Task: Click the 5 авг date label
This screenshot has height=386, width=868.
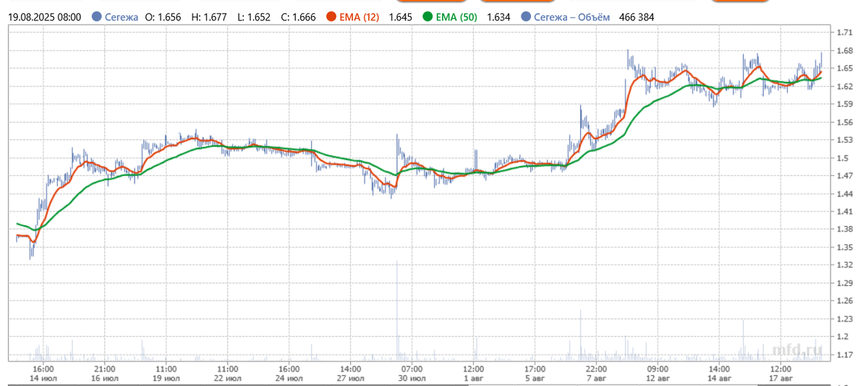Action: 535,378
